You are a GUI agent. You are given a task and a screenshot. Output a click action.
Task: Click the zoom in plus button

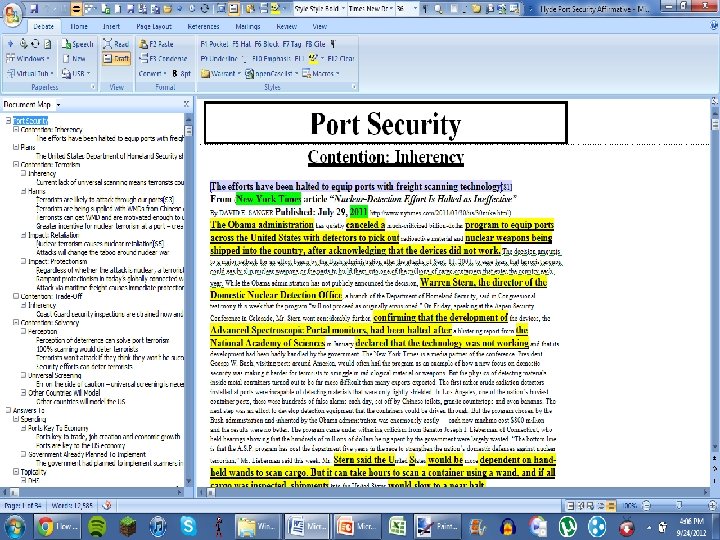tap(712, 506)
